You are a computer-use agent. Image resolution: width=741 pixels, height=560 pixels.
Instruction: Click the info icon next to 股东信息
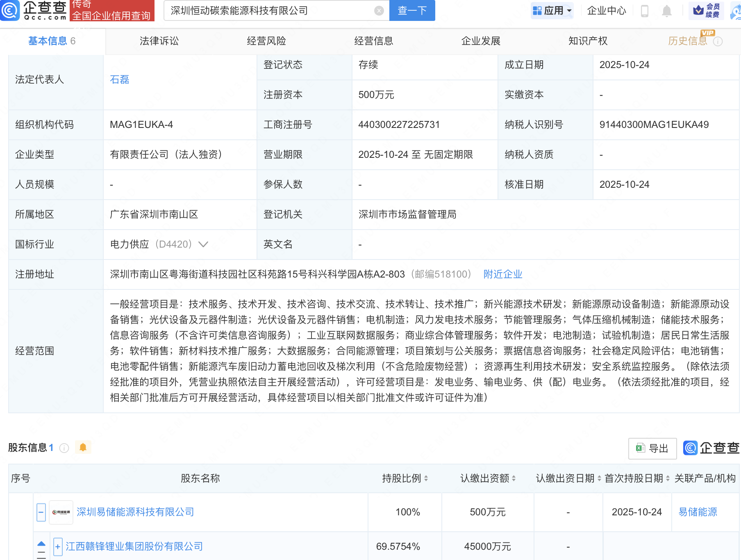tap(64, 448)
